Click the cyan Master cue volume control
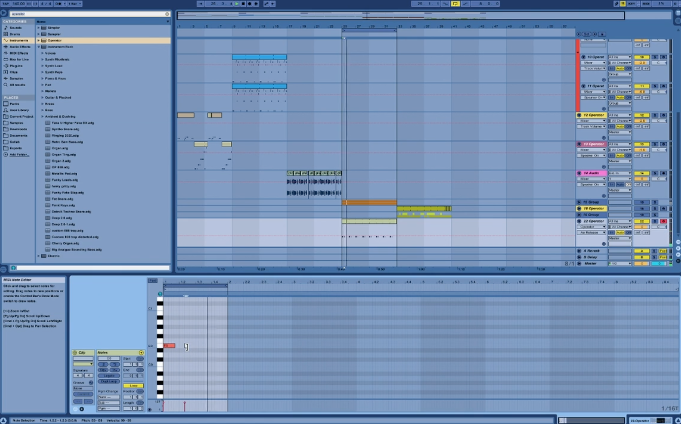 coord(659,264)
